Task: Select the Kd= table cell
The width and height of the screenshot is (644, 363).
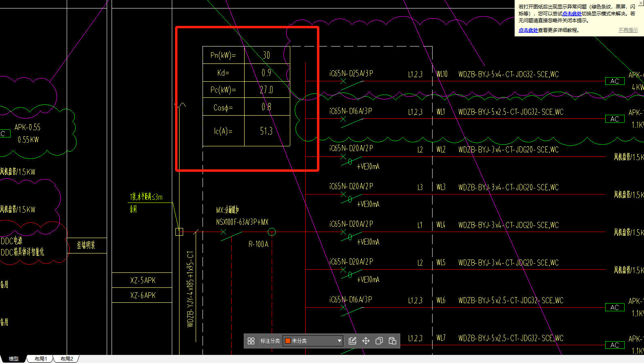Action: (223, 73)
